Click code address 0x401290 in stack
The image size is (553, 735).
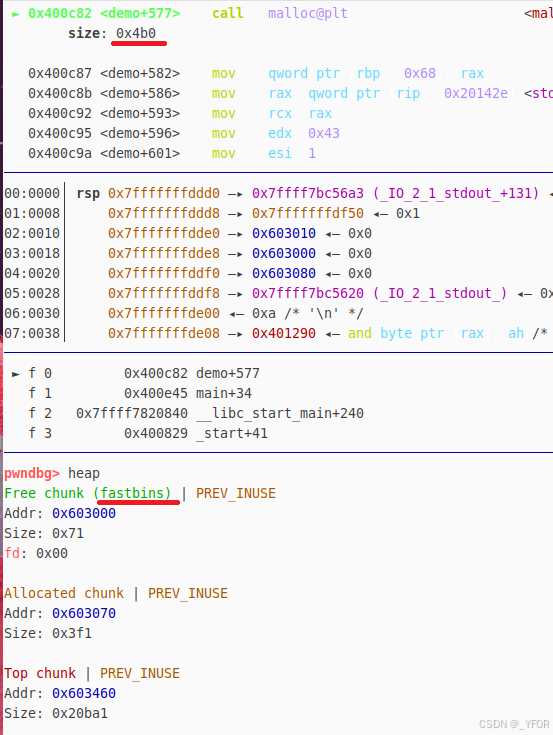coord(284,333)
